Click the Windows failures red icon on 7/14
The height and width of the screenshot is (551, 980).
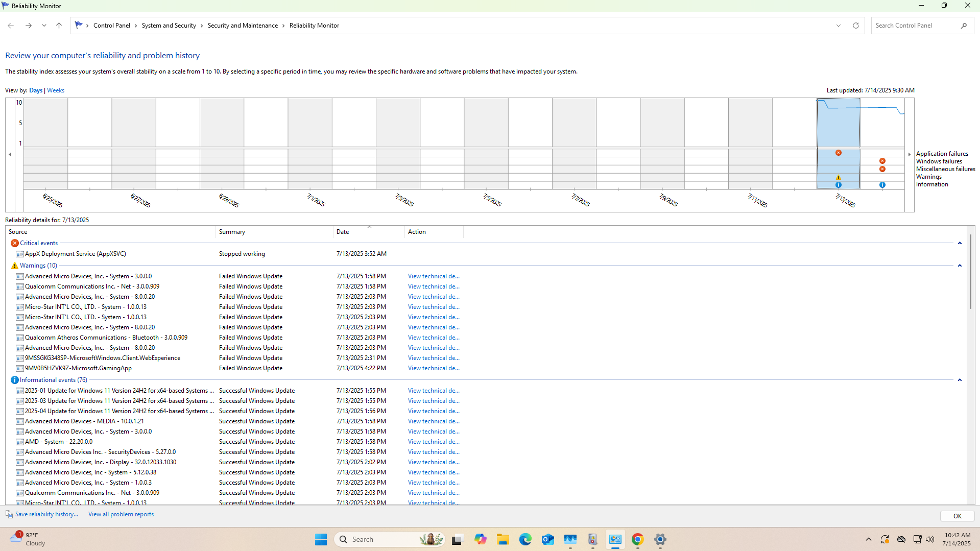pos(882,161)
